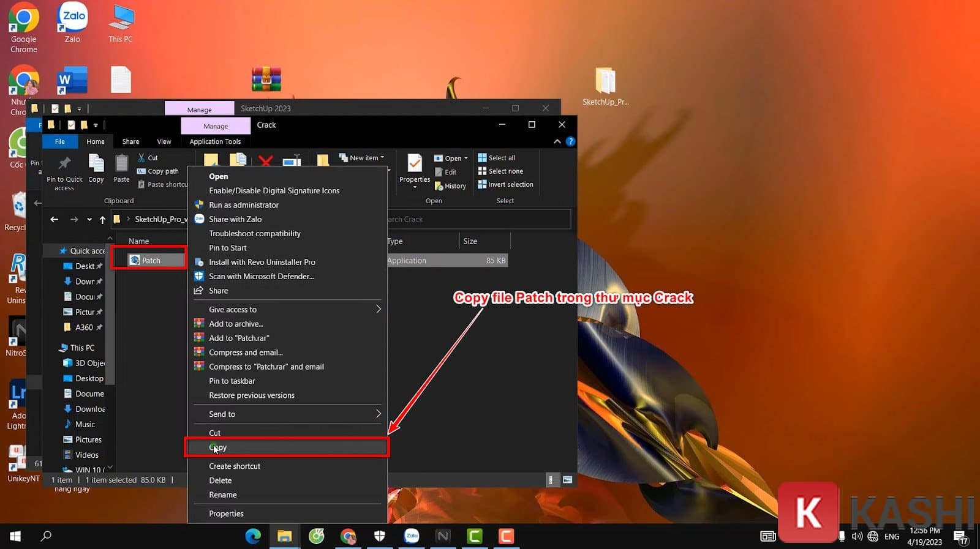Open Pictures under This PC
980x549 pixels.
pos(83,439)
